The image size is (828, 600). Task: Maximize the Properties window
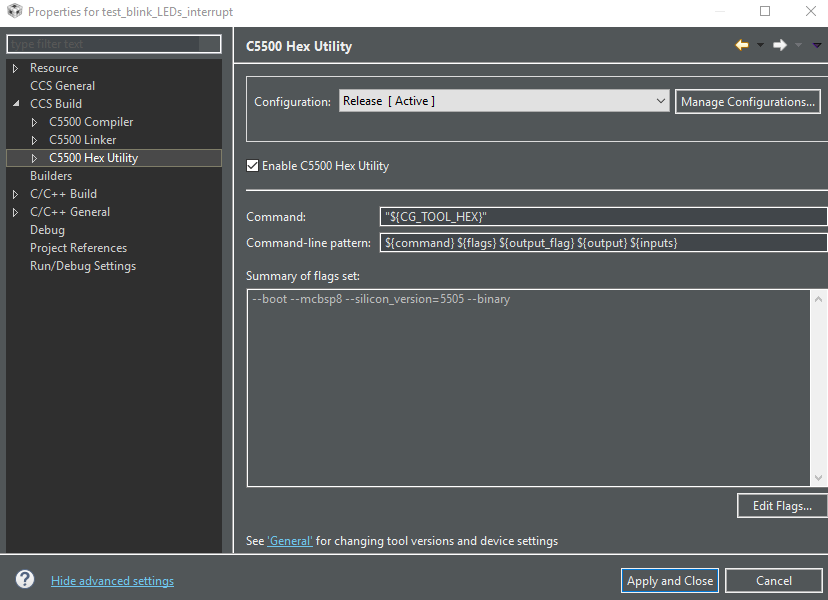(x=765, y=11)
